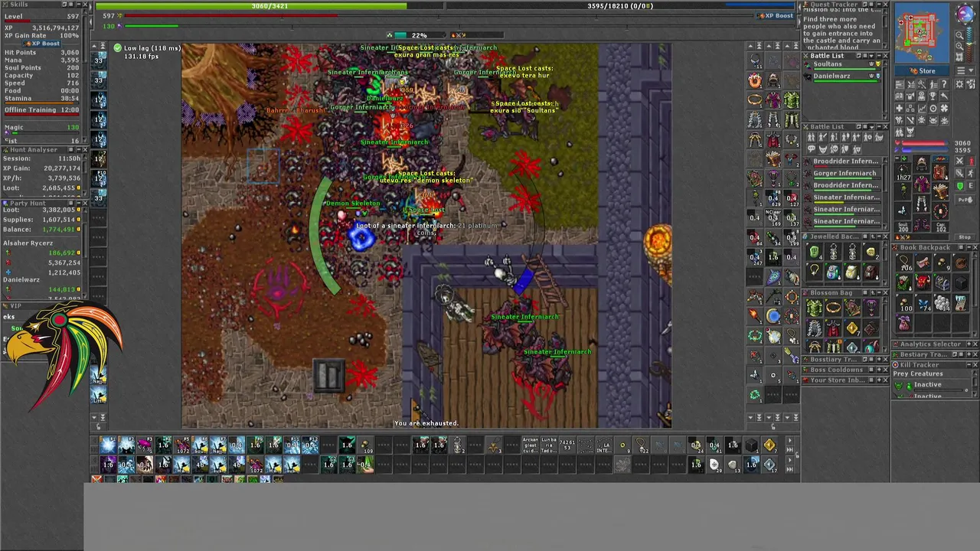Screen dimensions: 980x551
Task: Toggle the hide players filter in Battle List
Action: point(811,137)
